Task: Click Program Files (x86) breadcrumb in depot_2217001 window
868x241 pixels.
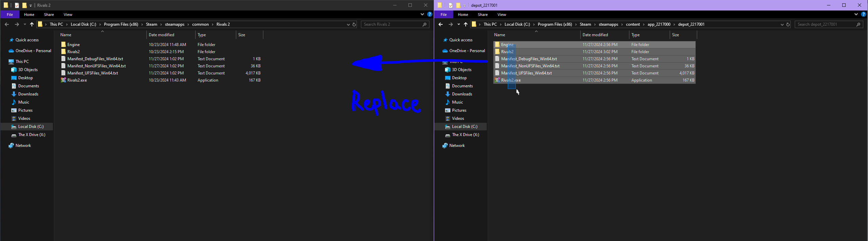Action: click(555, 24)
